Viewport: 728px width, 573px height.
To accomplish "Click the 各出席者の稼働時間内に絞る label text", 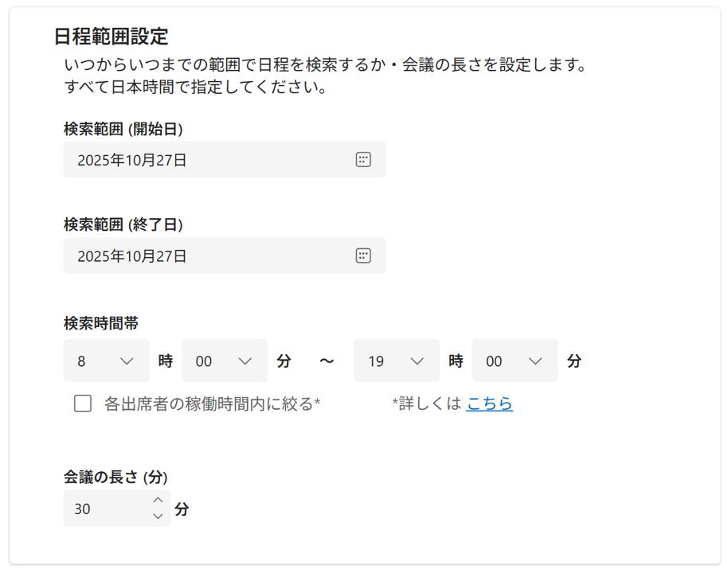I will [x=212, y=403].
